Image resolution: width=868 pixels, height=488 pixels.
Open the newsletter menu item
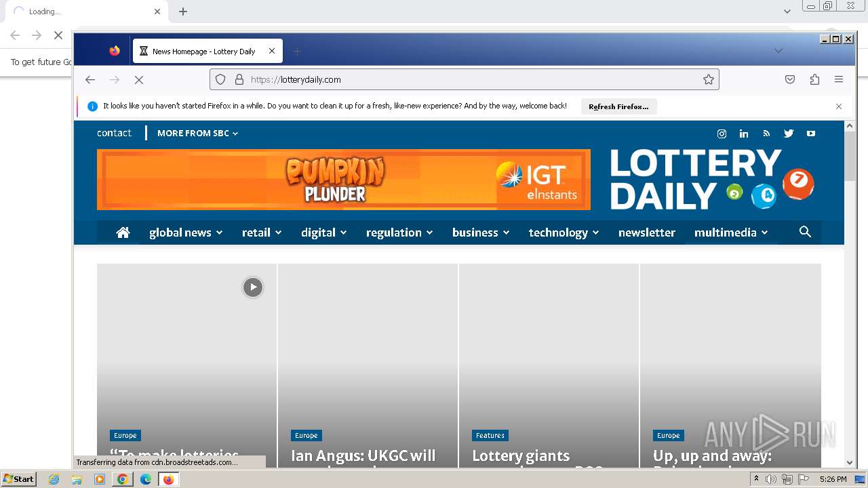click(647, 232)
